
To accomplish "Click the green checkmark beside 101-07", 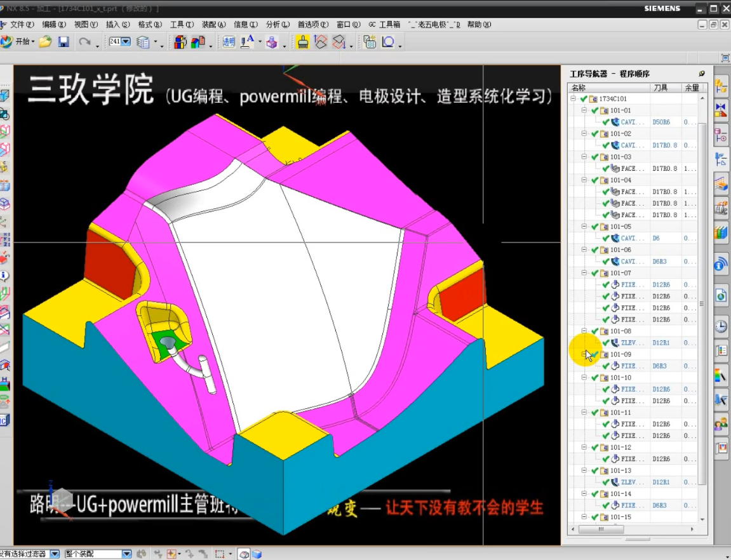I will pos(594,273).
